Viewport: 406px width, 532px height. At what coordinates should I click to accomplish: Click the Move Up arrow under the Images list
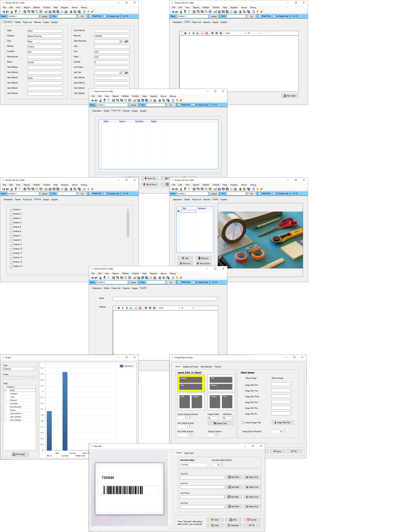(185, 263)
